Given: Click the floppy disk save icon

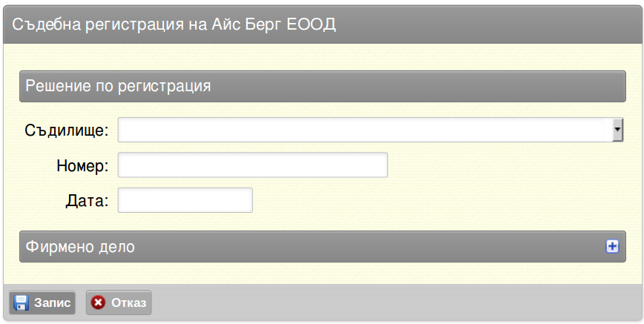Looking at the screenshot, I should pos(21,303).
